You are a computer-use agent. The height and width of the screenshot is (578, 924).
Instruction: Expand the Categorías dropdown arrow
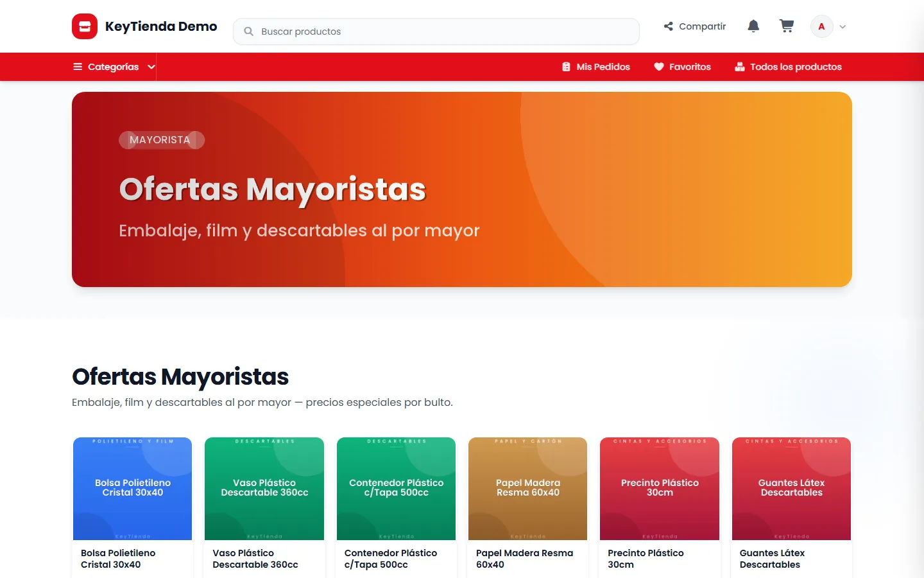[x=151, y=67]
